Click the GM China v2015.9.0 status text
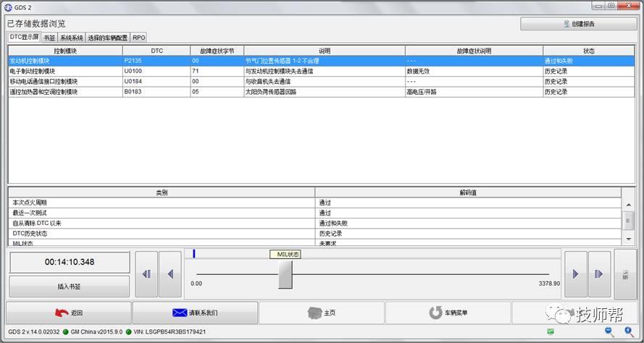Viewport: 644px width, 343px height. point(96,331)
